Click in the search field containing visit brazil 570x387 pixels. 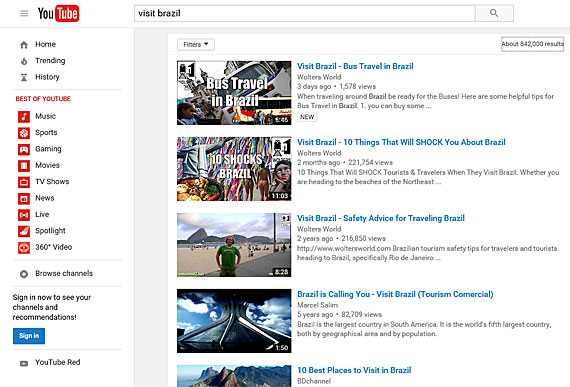click(x=305, y=13)
